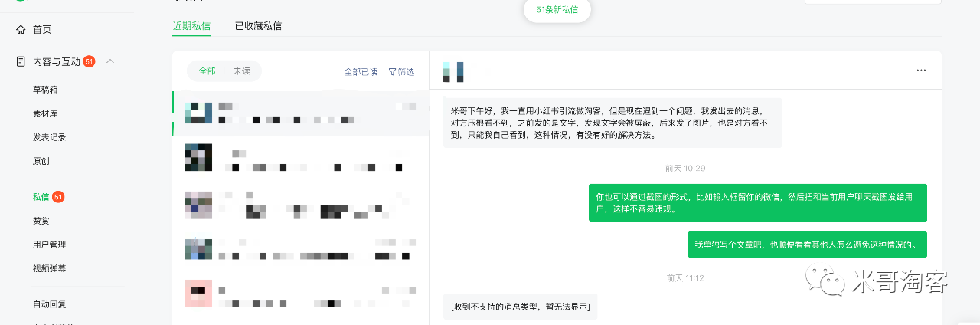Click the red 51 badge beside 内容与互动
The height and width of the screenshot is (325, 980).
(x=89, y=61)
